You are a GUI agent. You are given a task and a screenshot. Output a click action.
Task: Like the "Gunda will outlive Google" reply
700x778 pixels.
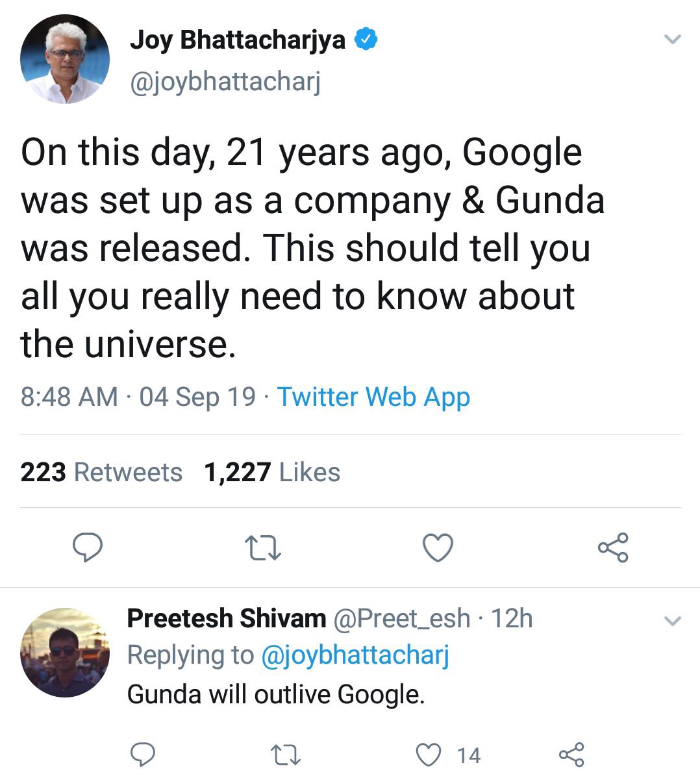[x=428, y=755]
